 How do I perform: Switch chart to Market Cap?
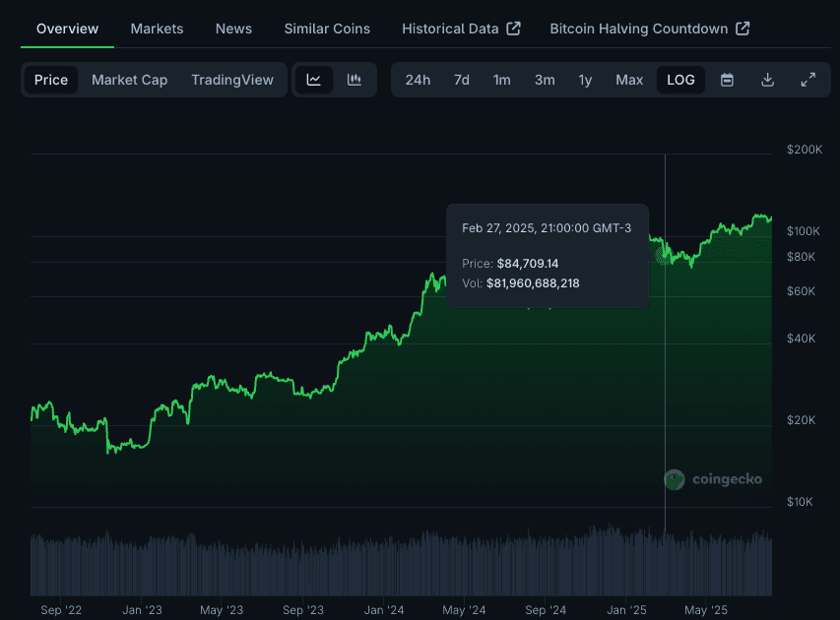129,80
